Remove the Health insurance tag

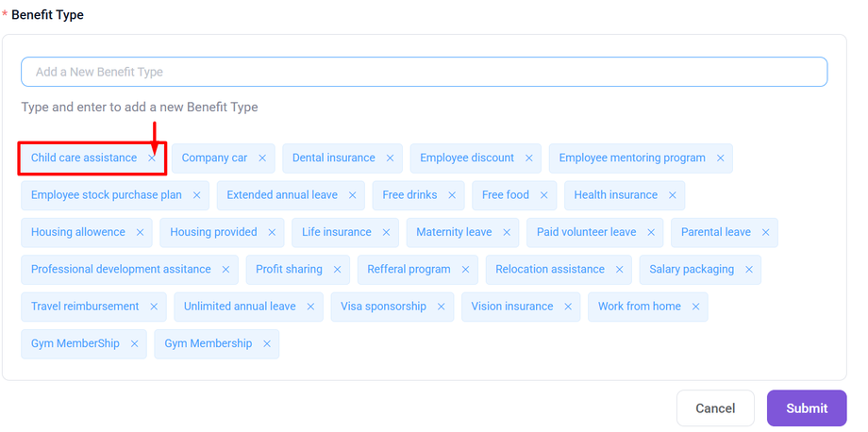click(673, 195)
